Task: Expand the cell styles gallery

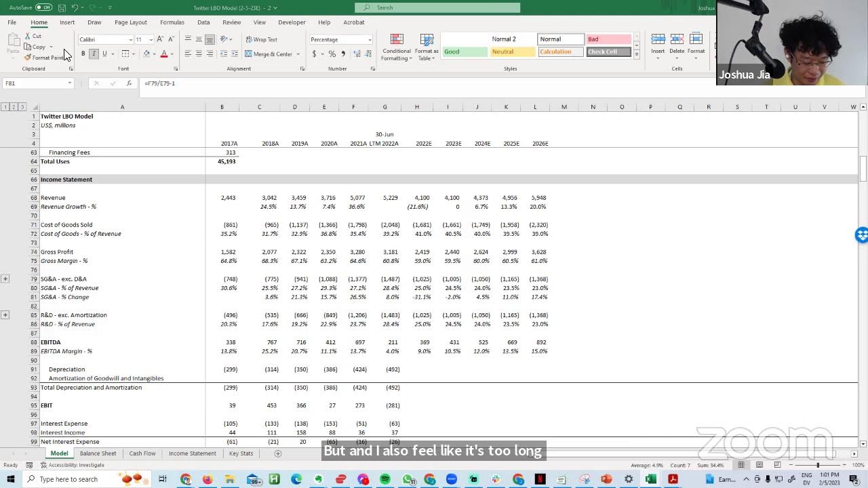Action: pyautogui.click(x=636, y=54)
